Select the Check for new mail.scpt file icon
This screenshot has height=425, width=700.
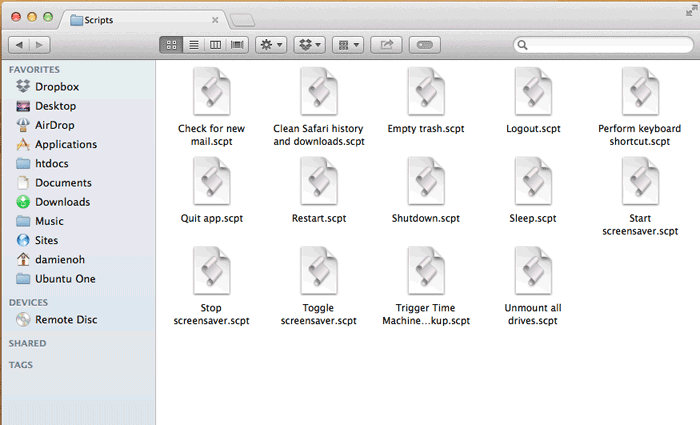[x=212, y=92]
